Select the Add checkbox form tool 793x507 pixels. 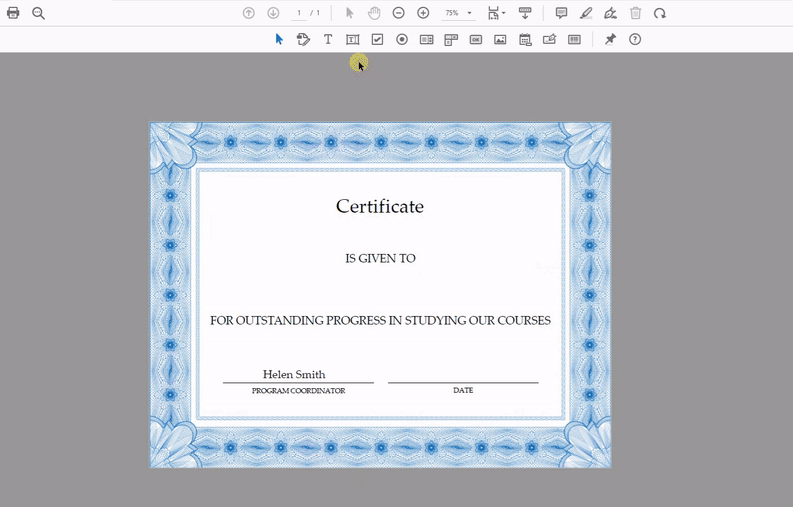click(x=377, y=39)
